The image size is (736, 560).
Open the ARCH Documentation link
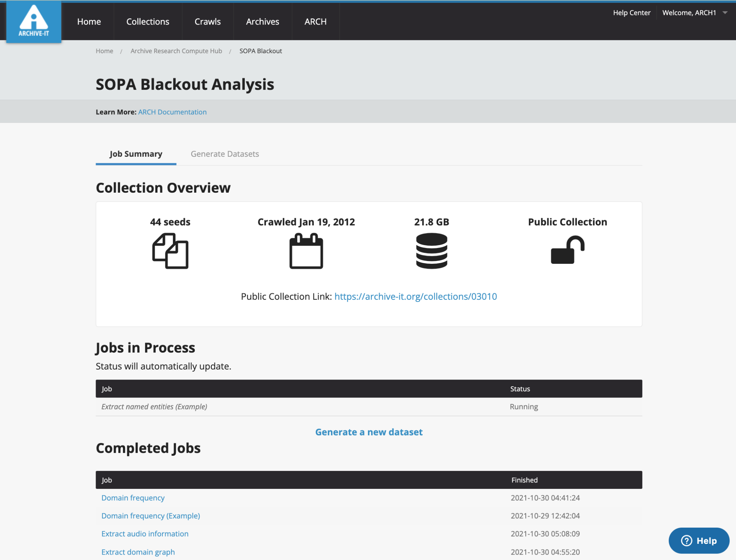[x=172, y=112]
